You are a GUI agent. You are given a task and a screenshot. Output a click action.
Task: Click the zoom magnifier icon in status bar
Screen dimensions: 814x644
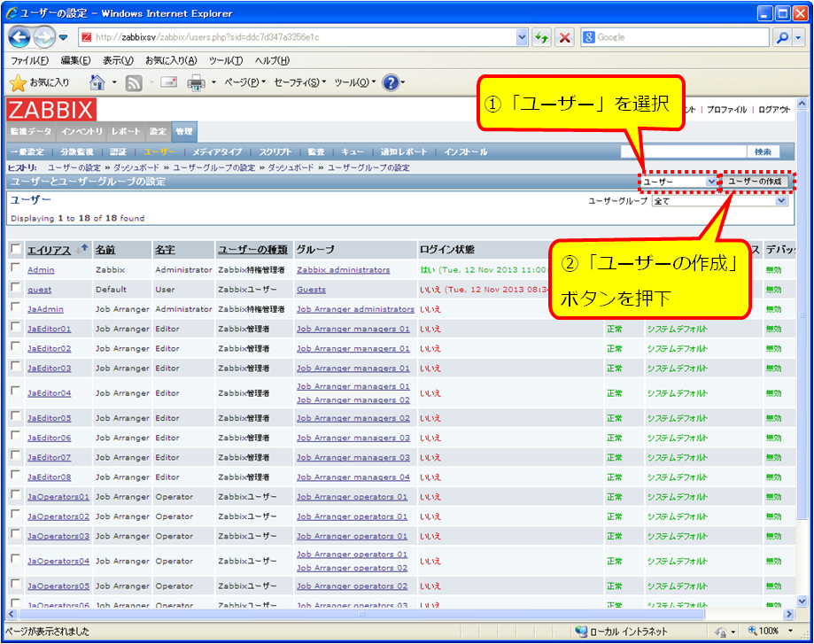coord(752,631)
